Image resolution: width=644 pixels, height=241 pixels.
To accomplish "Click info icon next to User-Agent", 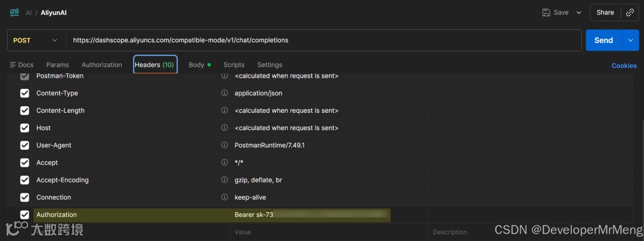I will 225,145.
